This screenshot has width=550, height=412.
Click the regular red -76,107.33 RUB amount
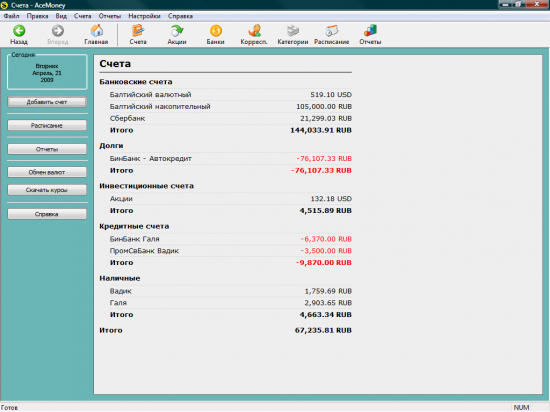point(324,158)
